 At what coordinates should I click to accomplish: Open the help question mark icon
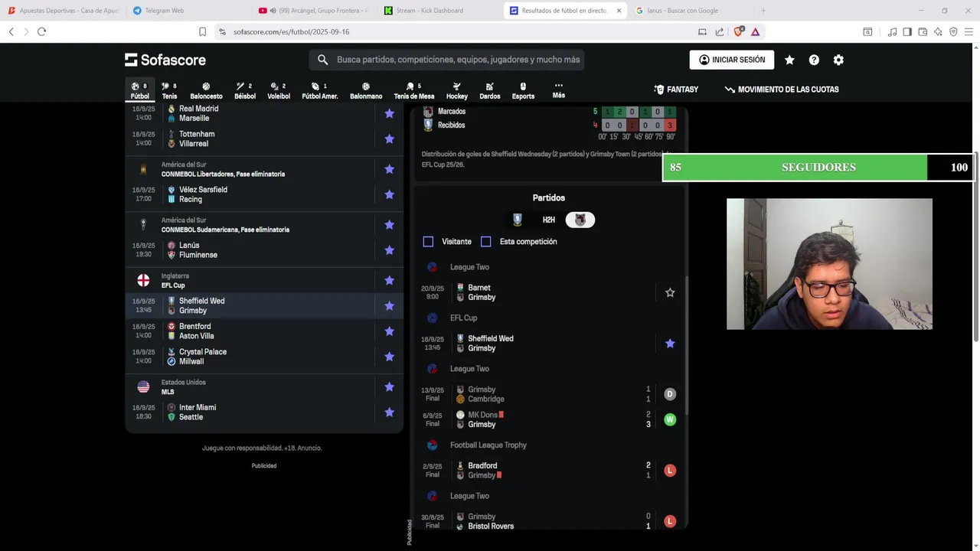tap(814, 60)
